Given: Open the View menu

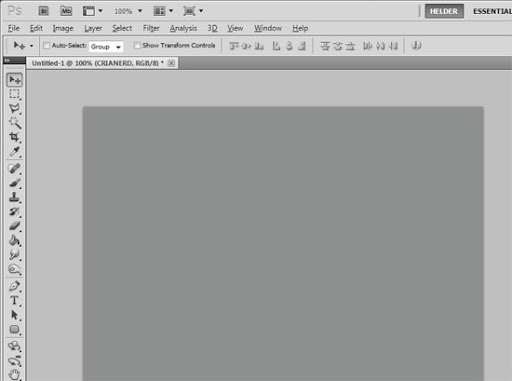Looking at the screenshot, I should [x=235, y=28].
